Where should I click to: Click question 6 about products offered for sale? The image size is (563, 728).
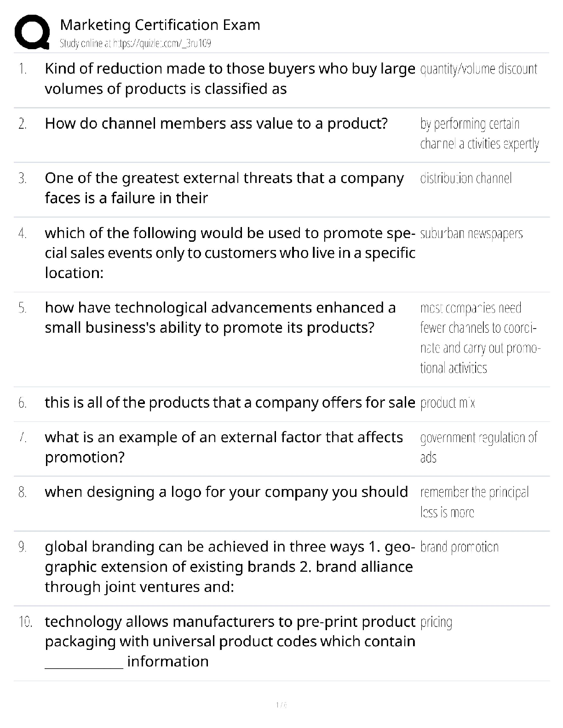(230, 403)
